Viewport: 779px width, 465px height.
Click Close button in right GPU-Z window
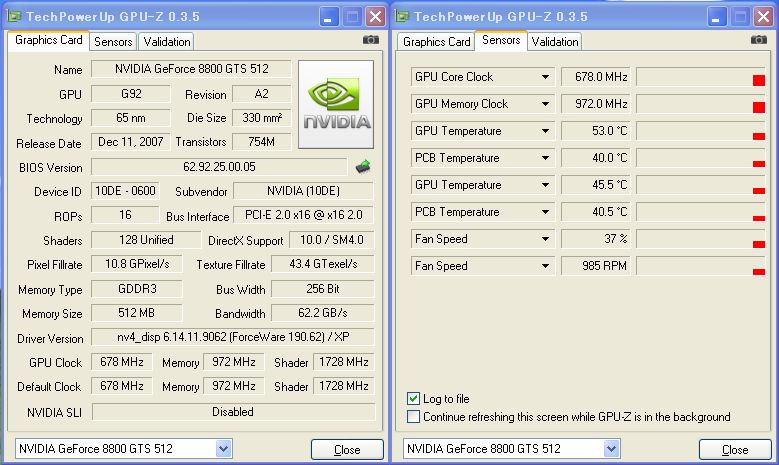coord(735,450)
